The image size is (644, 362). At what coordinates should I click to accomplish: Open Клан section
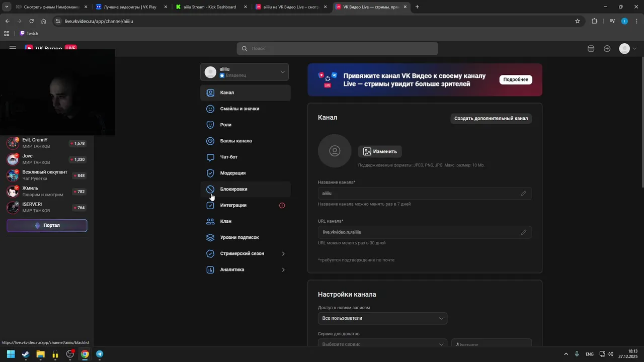pos(246,221)
